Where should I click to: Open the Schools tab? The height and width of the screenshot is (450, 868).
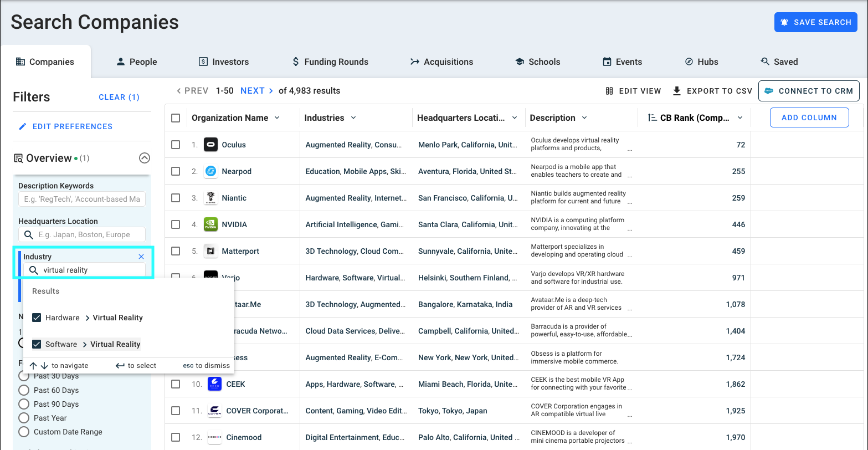coord(538,62)
